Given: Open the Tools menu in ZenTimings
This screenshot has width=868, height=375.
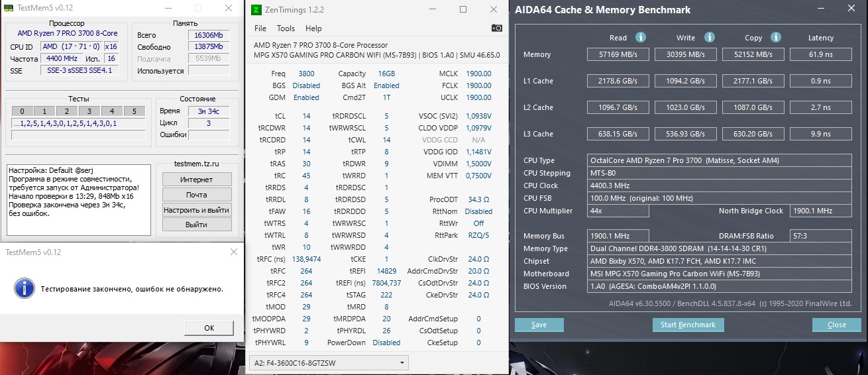Looking at the screenshot, I should tap(286, 28).
